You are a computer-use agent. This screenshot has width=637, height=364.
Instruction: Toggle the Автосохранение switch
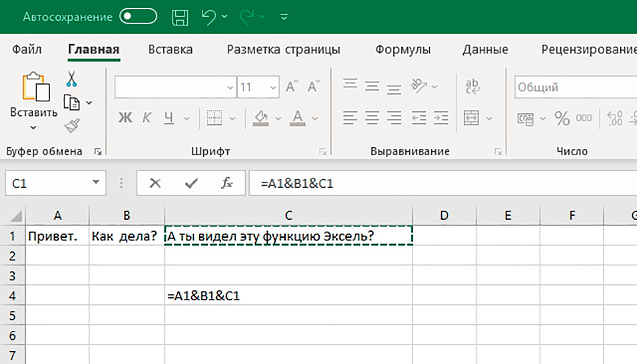point(138,17)
